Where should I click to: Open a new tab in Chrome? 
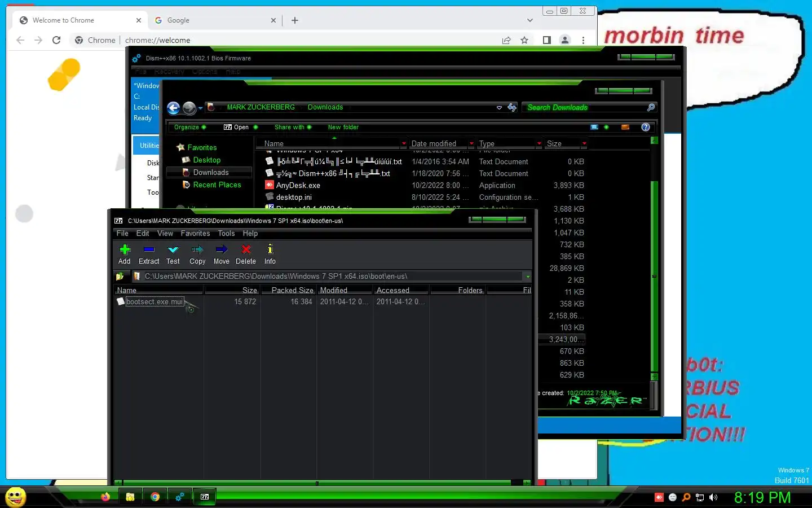(295, 20)
